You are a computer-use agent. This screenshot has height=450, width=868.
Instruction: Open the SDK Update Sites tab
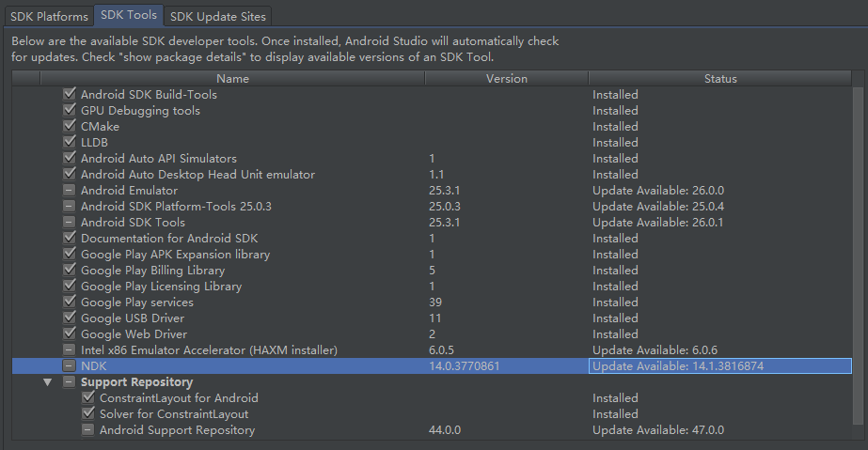(219, 16)
